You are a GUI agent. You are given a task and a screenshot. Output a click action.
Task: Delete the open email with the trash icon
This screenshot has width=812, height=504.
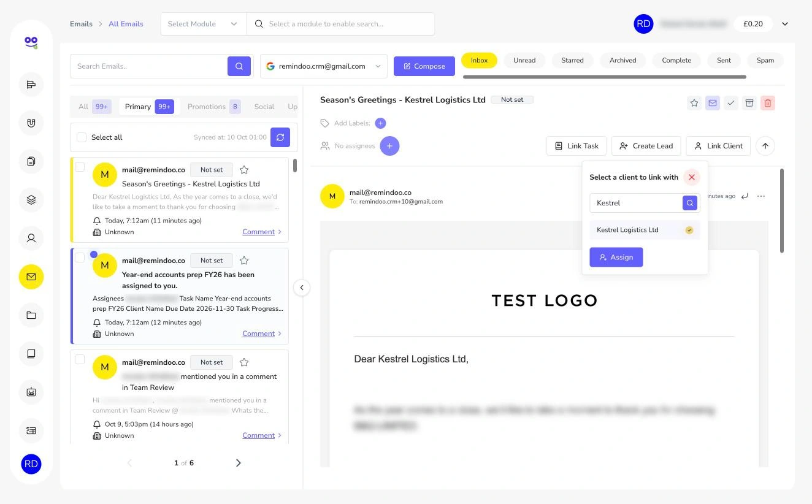tap(768, 103)
